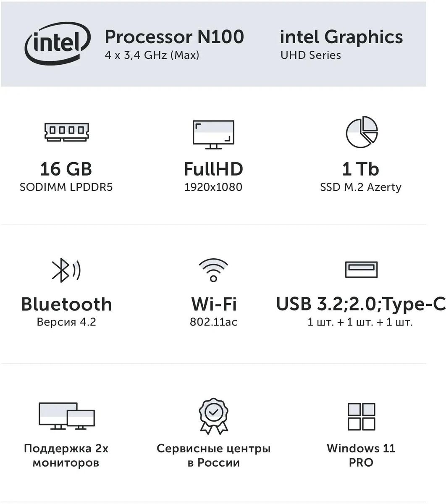Screen dimensions: 446x504
Task: Click the Wi-Fi 802.11ac text
Action: [x=213, y=322]
